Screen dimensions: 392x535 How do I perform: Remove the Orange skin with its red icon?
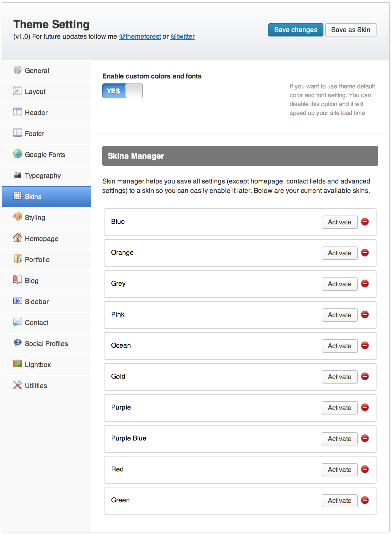[x=365, y=253]
